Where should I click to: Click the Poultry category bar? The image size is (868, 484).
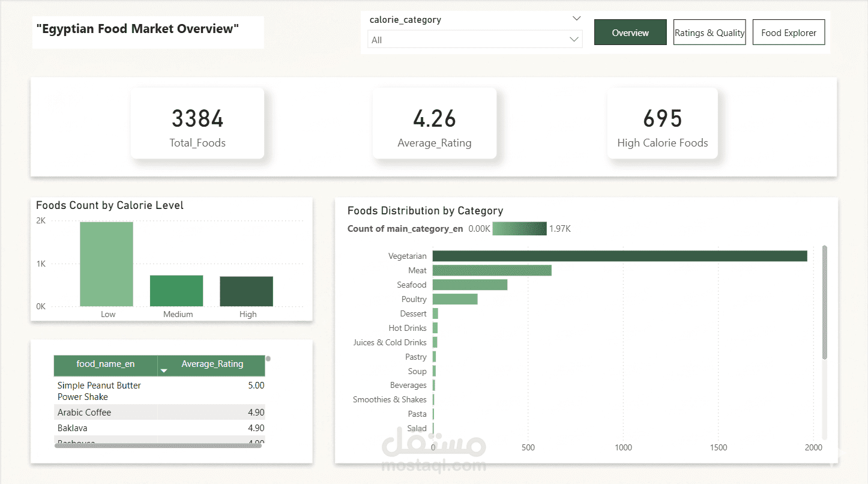pos(455,299)
